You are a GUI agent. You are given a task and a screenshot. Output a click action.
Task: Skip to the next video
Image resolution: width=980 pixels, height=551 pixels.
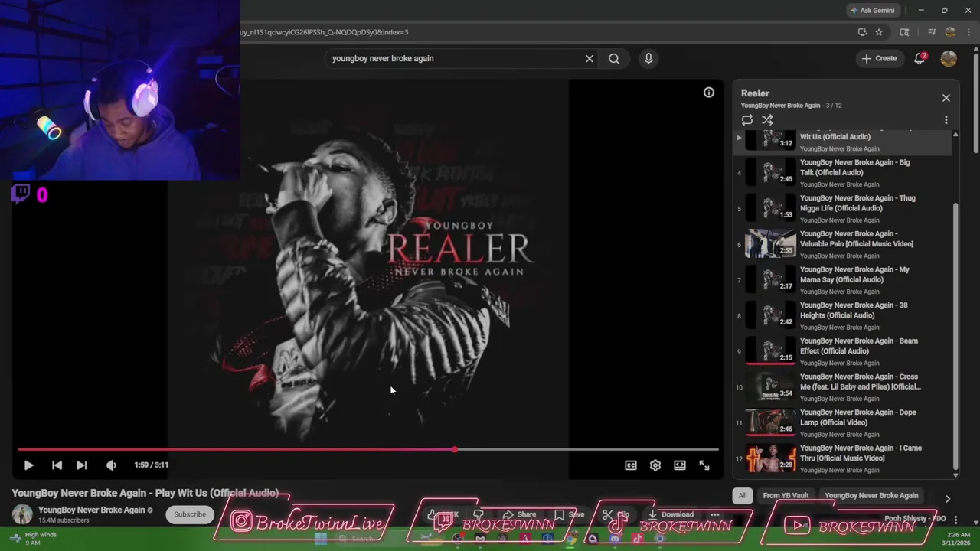[x=82, y=465]
